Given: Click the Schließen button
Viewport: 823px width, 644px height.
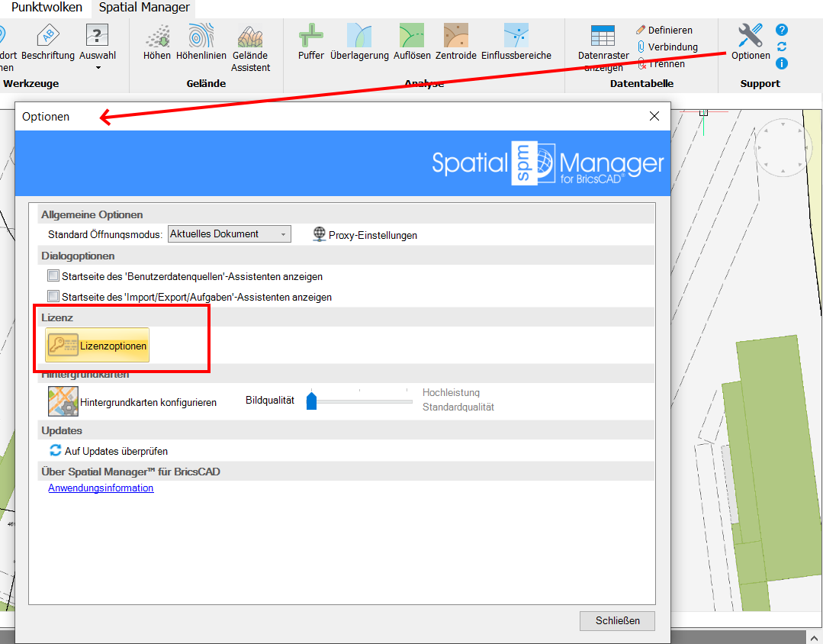Looking at the screenshot, I should 617,620.
